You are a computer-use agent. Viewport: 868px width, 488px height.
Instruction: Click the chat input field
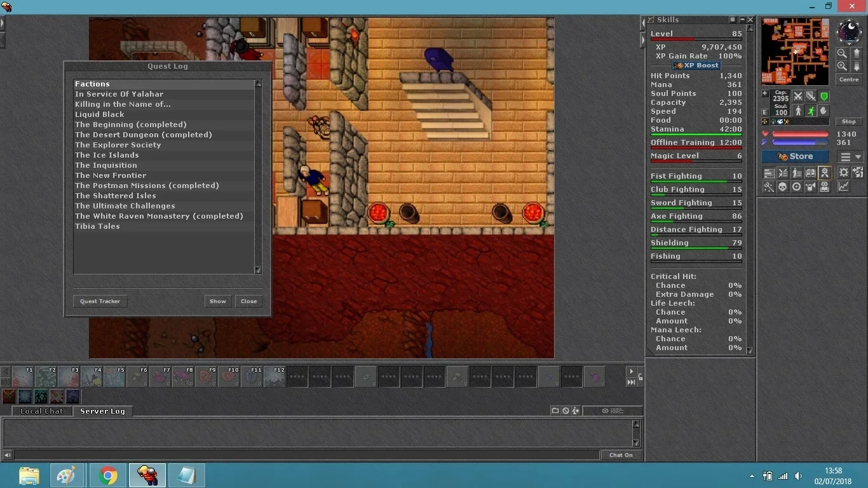(x=307, y=455)
